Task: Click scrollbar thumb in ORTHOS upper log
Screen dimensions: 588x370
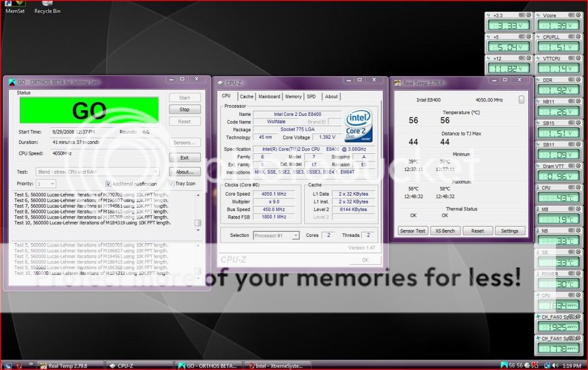Action: coord(198,223)
